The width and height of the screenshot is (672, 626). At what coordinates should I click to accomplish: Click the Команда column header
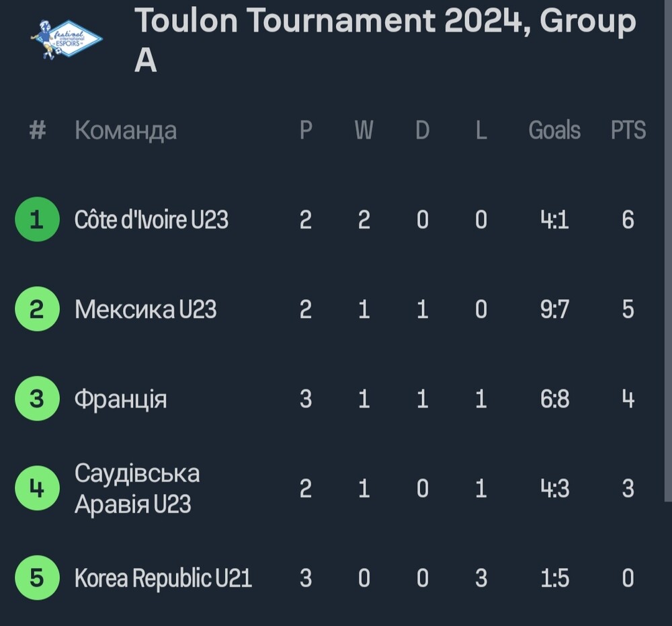click(x=126, y=130)
